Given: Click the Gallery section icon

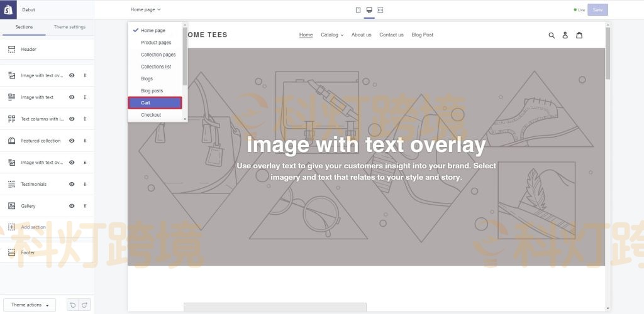Looking at the screenshot, I should 11,206.
